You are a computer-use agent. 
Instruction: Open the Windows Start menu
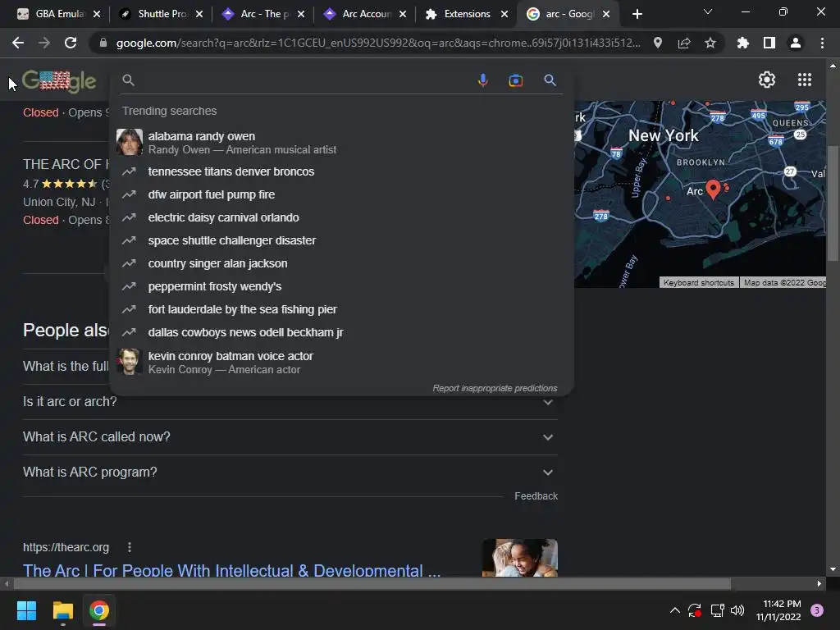[26, 610]
